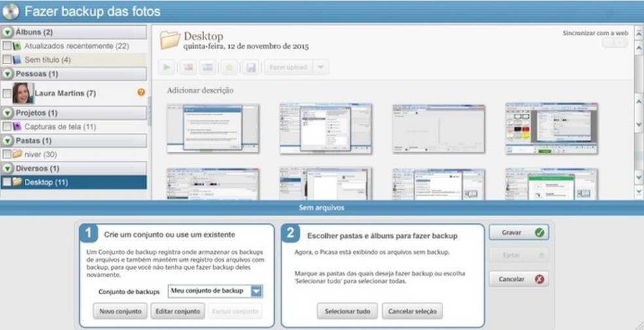Jump to bottom with scrollbar double-down arrow
Image resolution: width=644 pixels, height=330 pixels.
[x=639, y=191]
